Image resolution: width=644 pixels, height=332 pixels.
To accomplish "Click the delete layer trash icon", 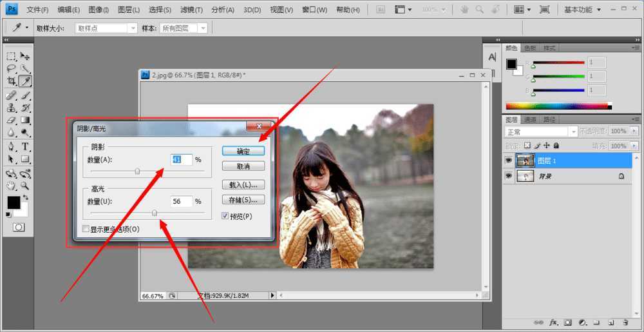I will [625, 322].
